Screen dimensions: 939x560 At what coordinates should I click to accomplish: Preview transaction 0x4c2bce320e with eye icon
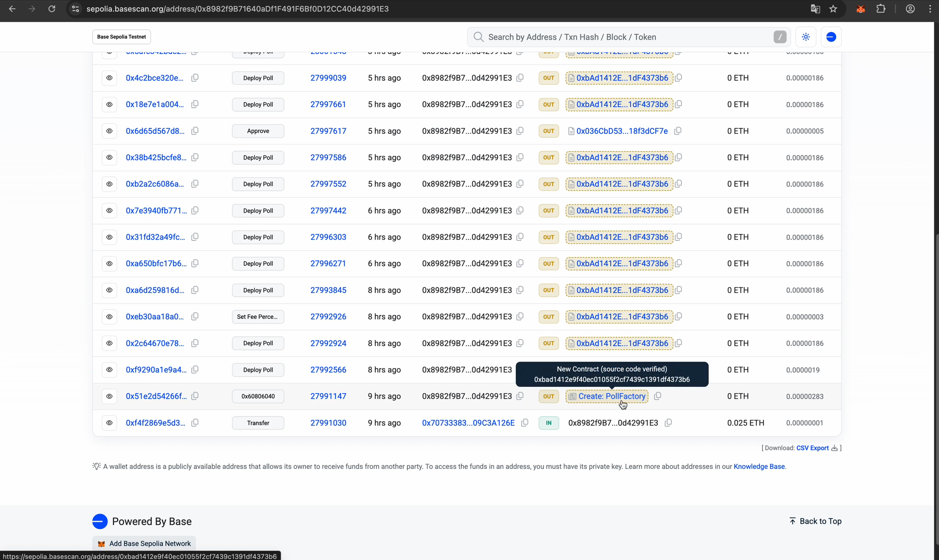[x=109, y=78]
